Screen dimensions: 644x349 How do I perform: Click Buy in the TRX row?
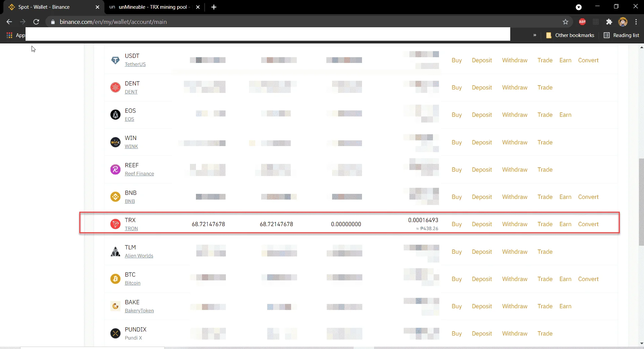pos(456,224)
